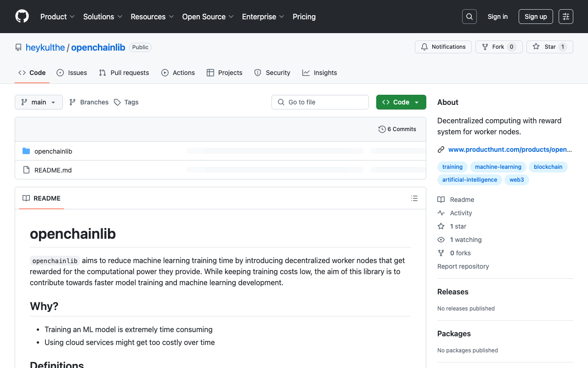This screenshot has width=588, height=368.
Task: Click the book icon beside Readme in About
Action: (x=441, y=200)
